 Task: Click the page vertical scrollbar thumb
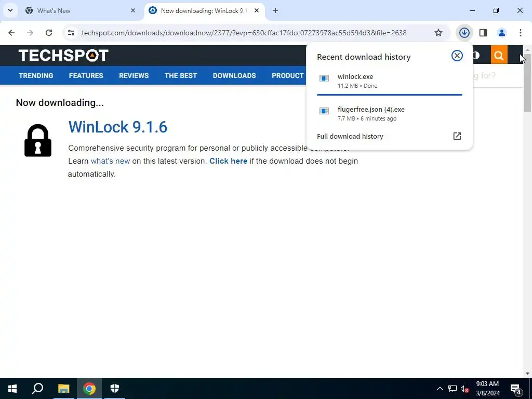527,83
